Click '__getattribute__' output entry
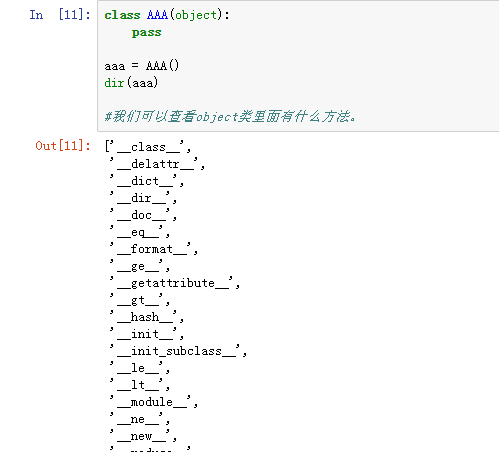Image resolution: width=499 pixels, height=452 pixels. [174, 283]
